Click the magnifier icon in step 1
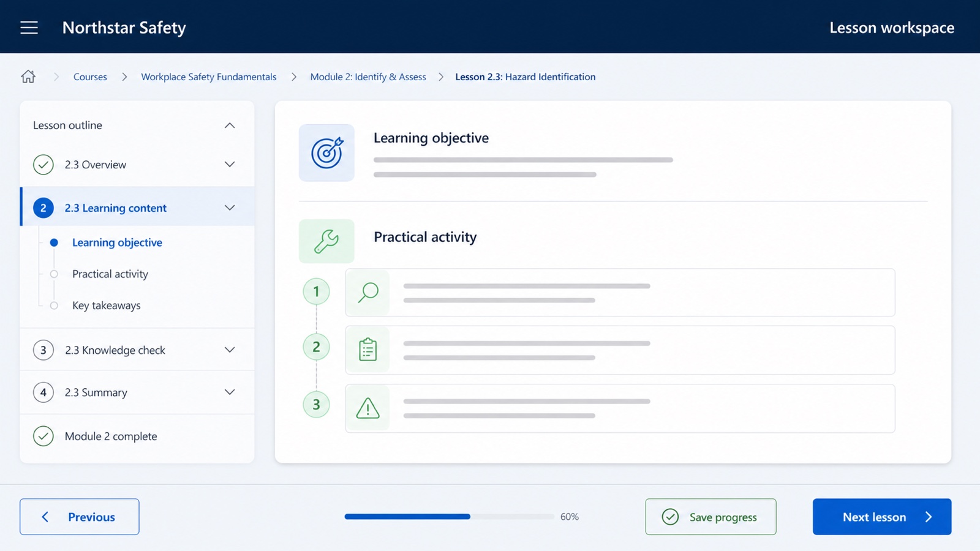 pyautogui.click(x=368, y=293)
